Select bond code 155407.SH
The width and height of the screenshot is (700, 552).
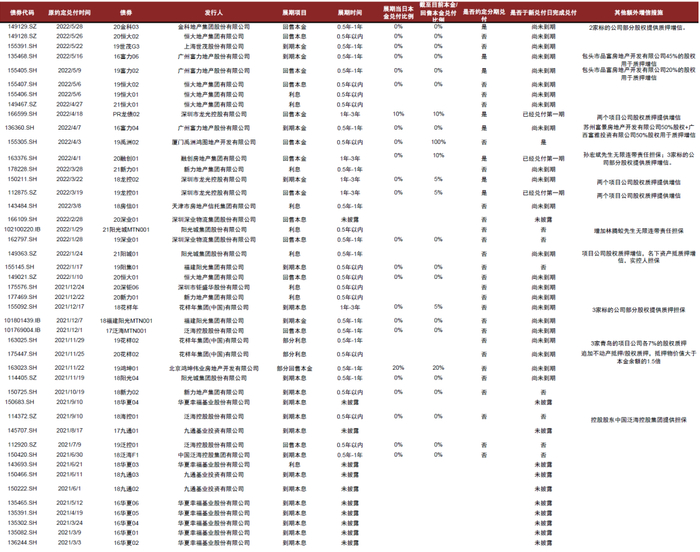click(x=22, y=84)
